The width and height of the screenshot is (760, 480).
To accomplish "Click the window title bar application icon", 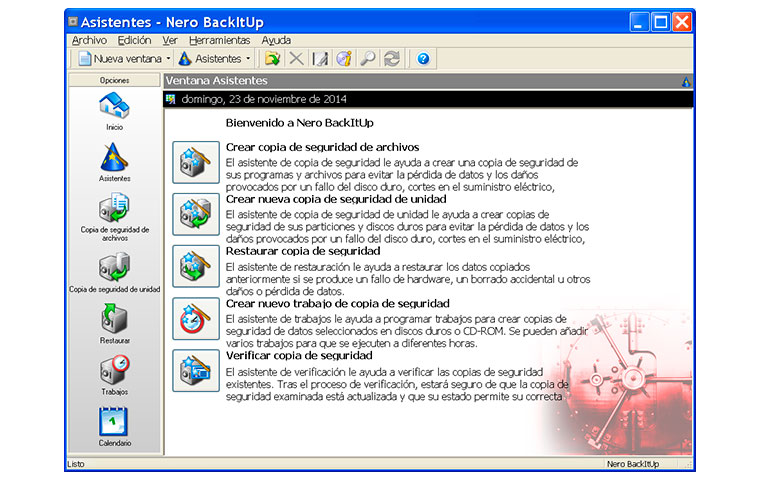I will (73, 21).
